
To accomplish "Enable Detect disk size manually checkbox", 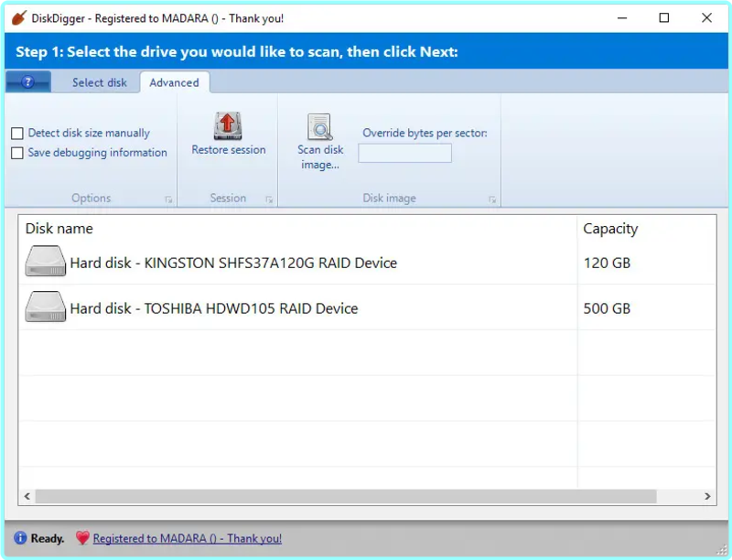I will coord(17,134).
